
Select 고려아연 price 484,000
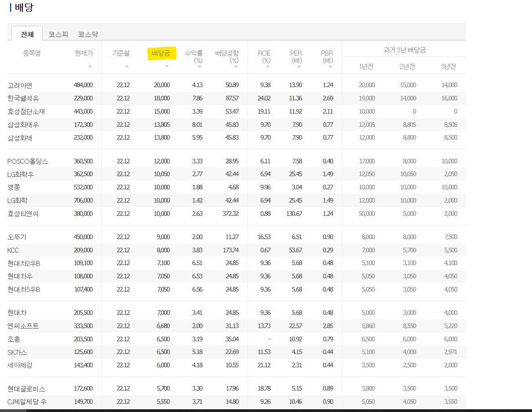click(x=83, y=85)
